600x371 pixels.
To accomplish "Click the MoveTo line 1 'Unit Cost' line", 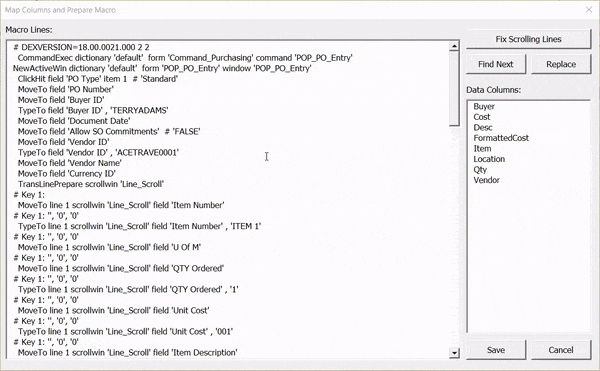I will [113, 311].
